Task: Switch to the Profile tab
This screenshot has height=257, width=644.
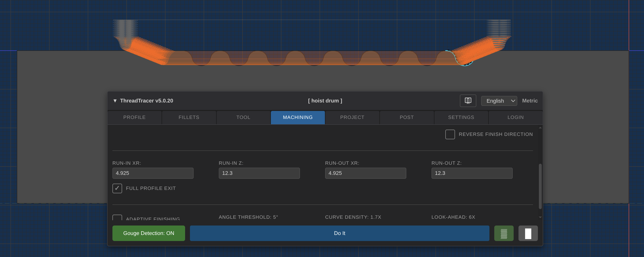Action: click(134, 117)
